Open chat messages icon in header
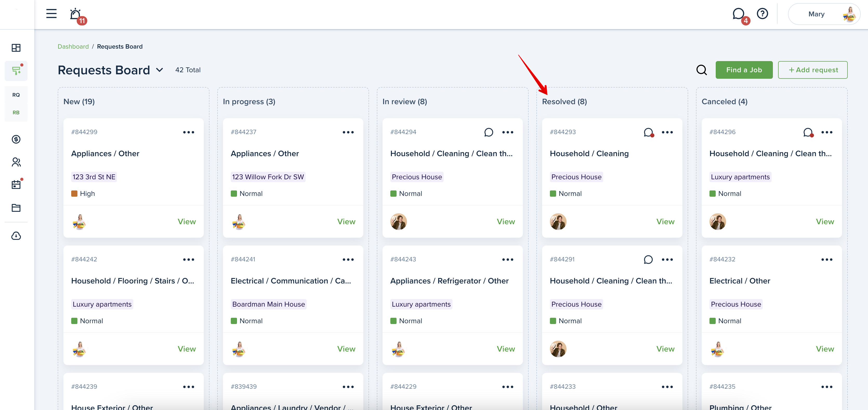 click(738, 14)
